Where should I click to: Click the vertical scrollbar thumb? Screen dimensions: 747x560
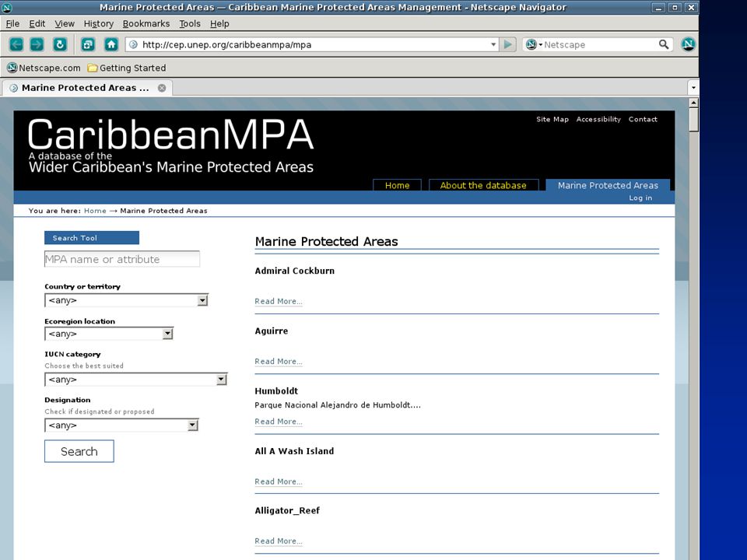point(693,120)
